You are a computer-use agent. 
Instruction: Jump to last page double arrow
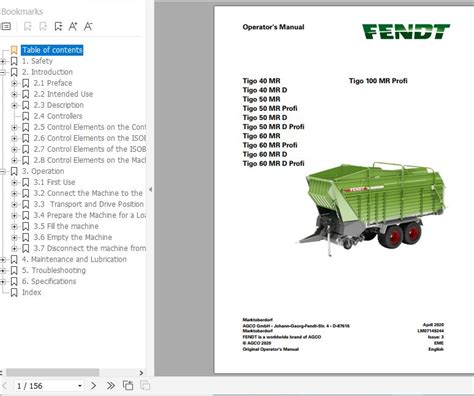tap(111, 386)
